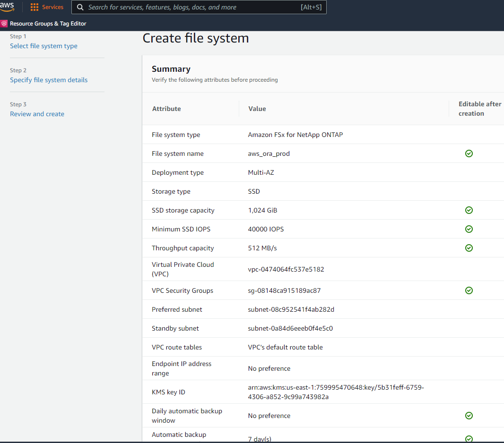Viewport: 504px width, 443px height.
Task: Click the Minimum SSD IOPS editable checkmark
Action: pos(469,229)
